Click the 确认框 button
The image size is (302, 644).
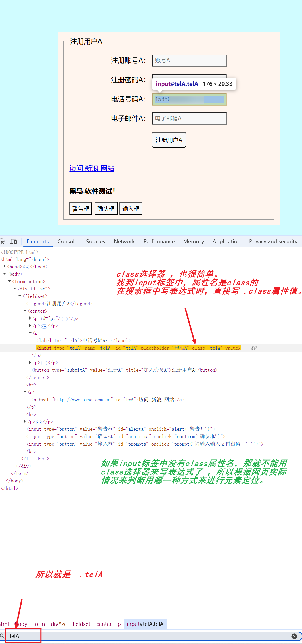(x=106, y=209)
